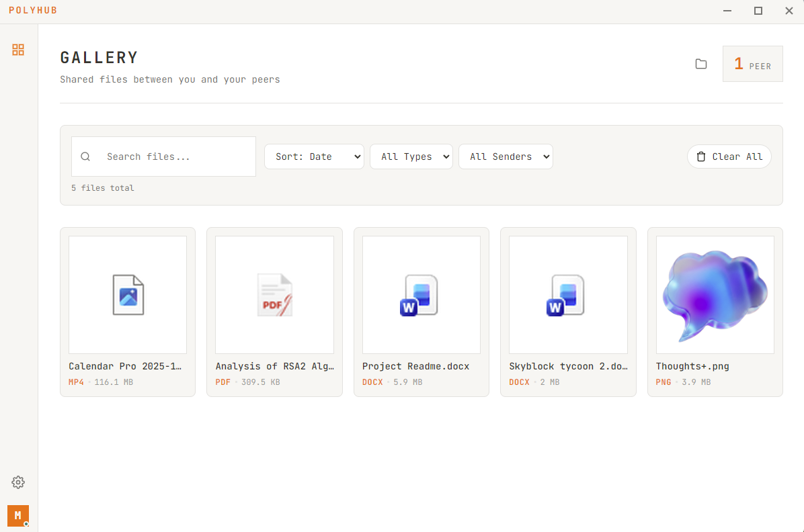Click the PDF icon on the RSA2 Analysis card
The width and height of the screenshot is (804, 532).
pyautogui.click(x=274, y=294)
